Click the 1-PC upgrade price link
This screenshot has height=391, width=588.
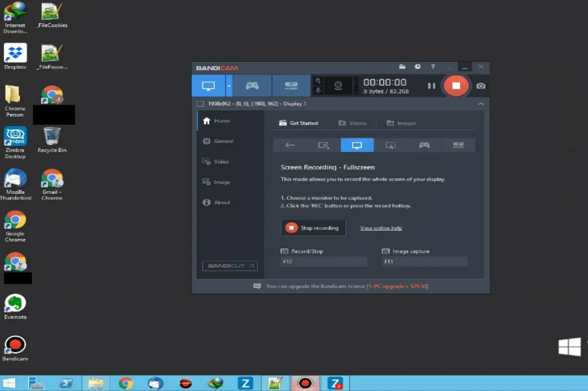point(397,287)
